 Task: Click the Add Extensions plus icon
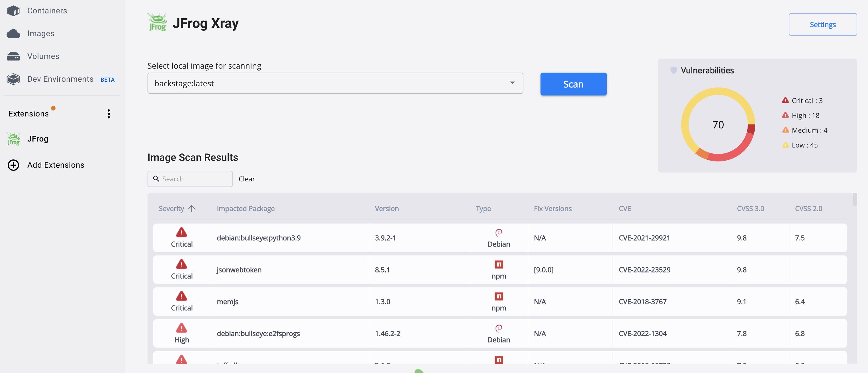click(13, 165)
